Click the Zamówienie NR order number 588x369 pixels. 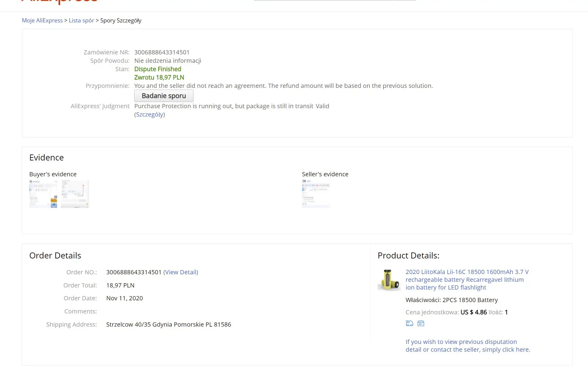tap(162, 52)
